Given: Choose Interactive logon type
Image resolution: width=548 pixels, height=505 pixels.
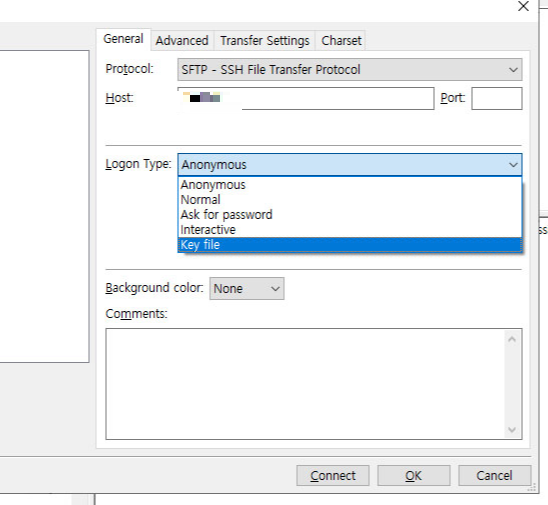Looking at the screenshot, I should click(x=350, y=230).
